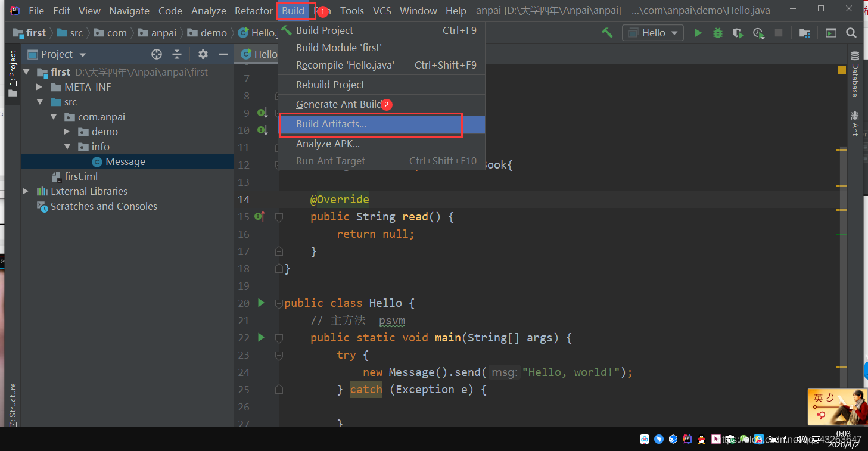
Task: Open Baidu Netdisk cloud icon in taskbar
Action: [645, 439]
